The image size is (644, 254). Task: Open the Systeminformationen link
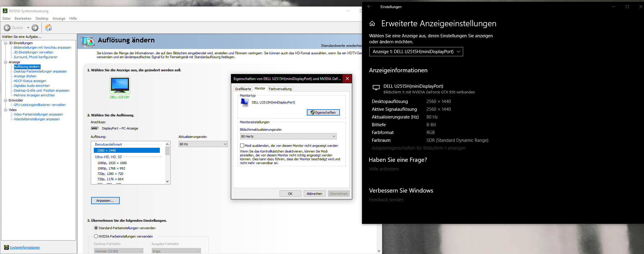25,247
